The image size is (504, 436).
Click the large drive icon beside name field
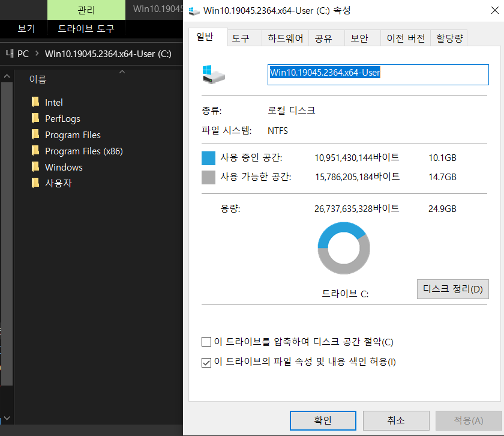pyautogui.click(x=214, y=74)
